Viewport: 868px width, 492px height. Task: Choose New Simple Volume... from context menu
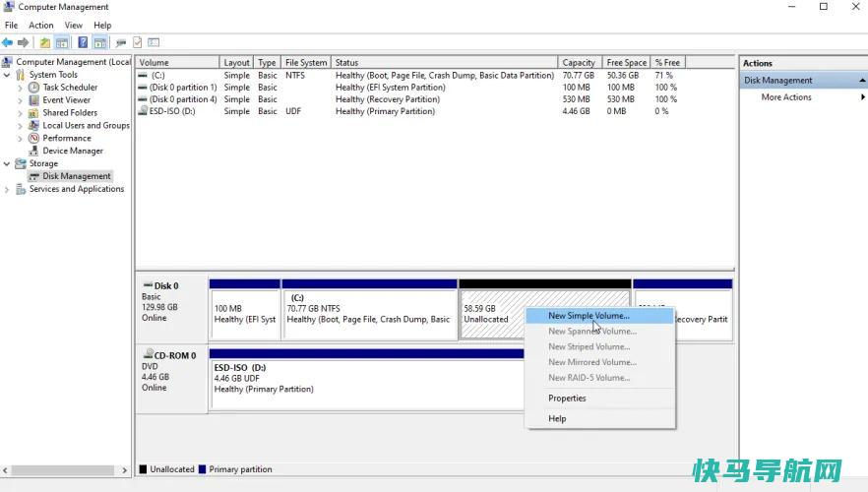click(x=599, y=316)
